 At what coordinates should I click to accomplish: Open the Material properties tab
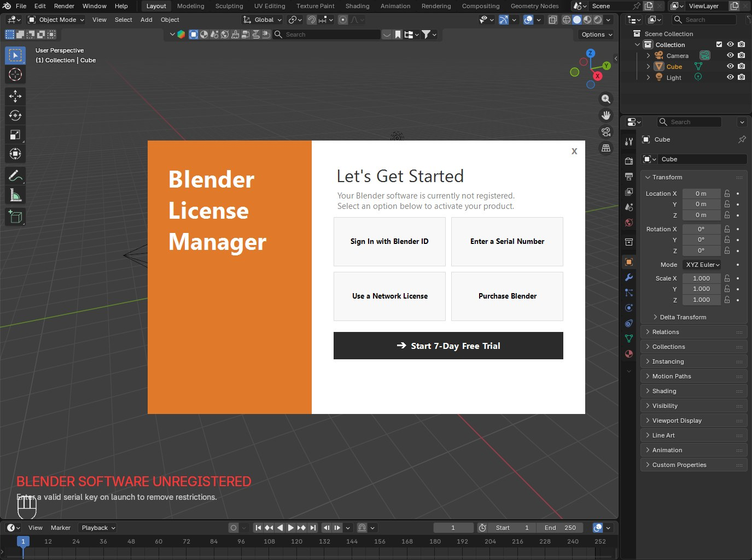click(x=629, y=354)
